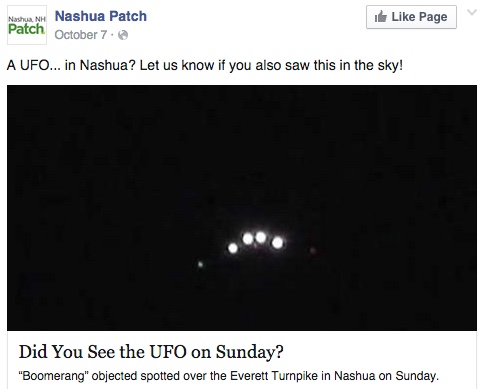This screenshot has width=482, height=389.
Task: Click the word "Page" on Like button
Action: coord(433,17)
